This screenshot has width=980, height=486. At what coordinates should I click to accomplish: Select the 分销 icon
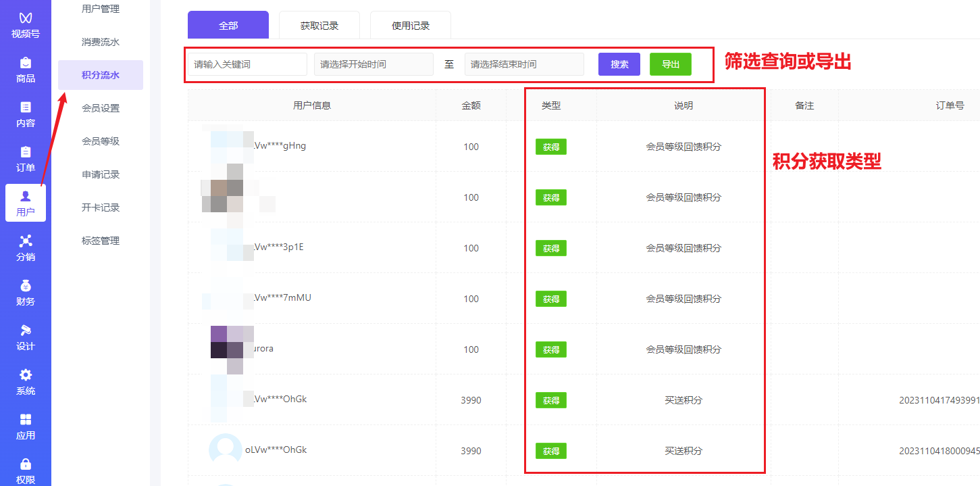(x=25, y=247)
